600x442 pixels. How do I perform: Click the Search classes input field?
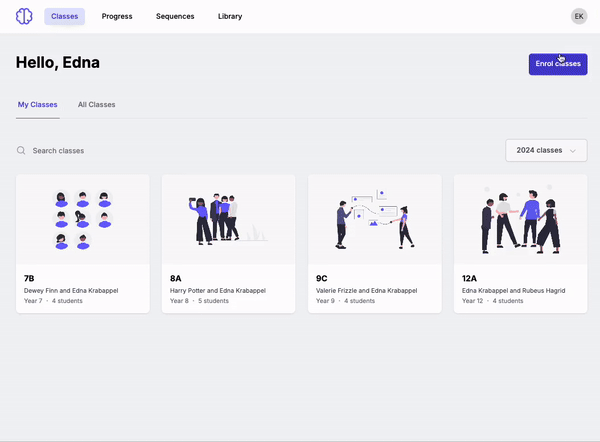tap(150, 150)
